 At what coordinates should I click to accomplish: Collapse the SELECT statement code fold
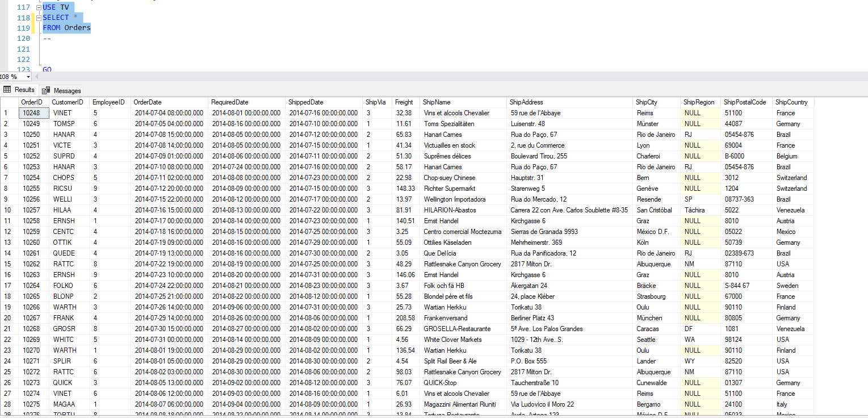coord(37,16)
